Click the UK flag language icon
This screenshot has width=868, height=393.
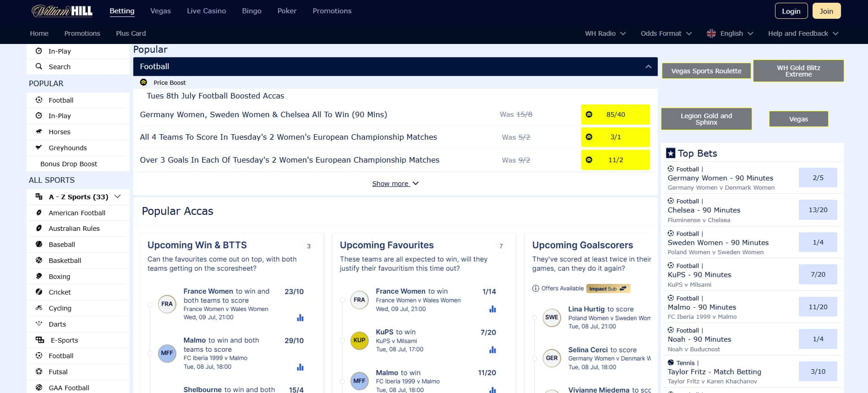tap(711, 33)
